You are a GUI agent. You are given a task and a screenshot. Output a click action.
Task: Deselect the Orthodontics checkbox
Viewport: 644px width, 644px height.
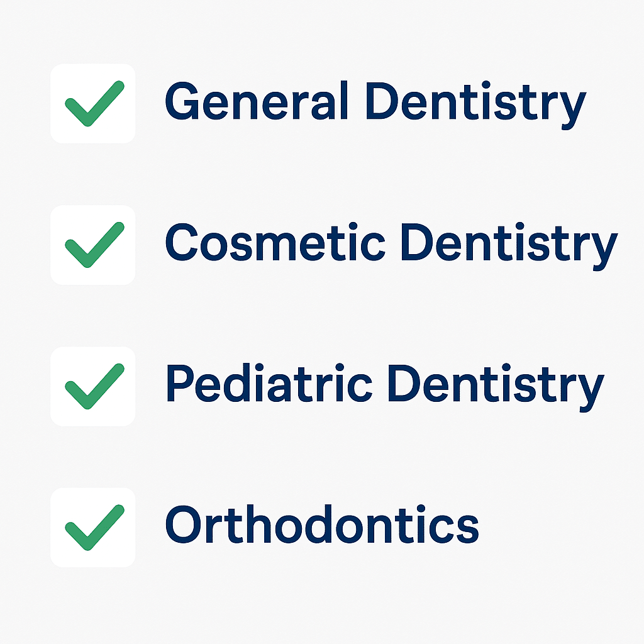92,527
